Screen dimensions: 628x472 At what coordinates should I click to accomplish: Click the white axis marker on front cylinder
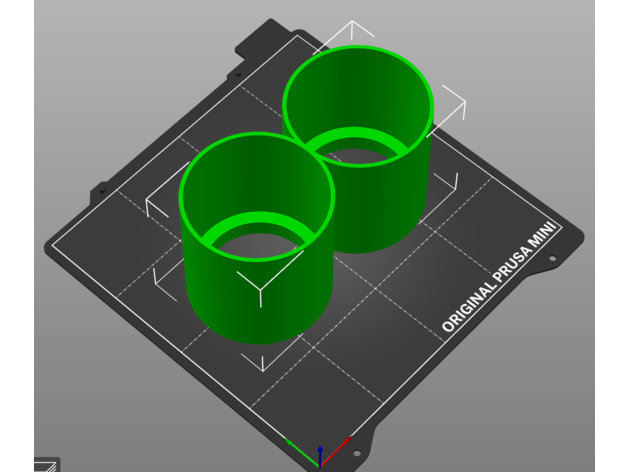pyautogui.click(x=258, y=291)
